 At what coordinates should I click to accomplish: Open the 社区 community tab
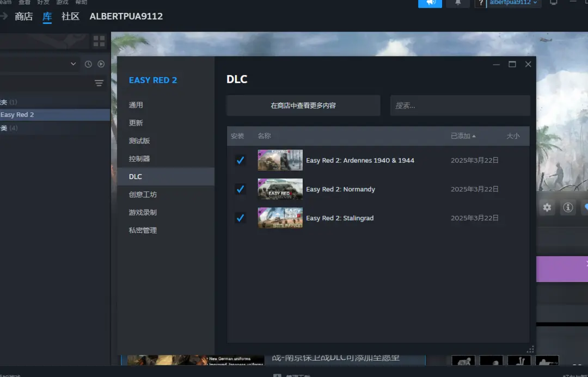[70, 16]
